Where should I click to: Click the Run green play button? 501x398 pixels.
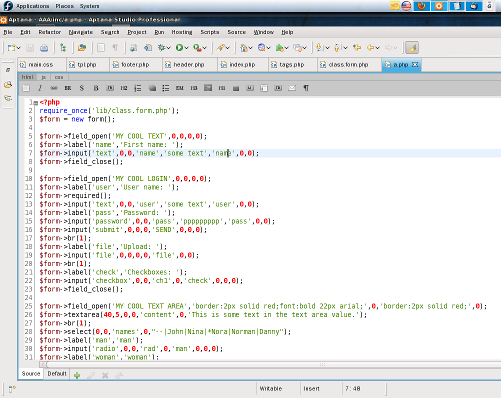179,48
